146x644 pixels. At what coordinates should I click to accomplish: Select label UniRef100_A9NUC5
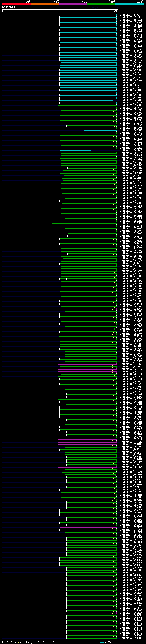(131, 77)
